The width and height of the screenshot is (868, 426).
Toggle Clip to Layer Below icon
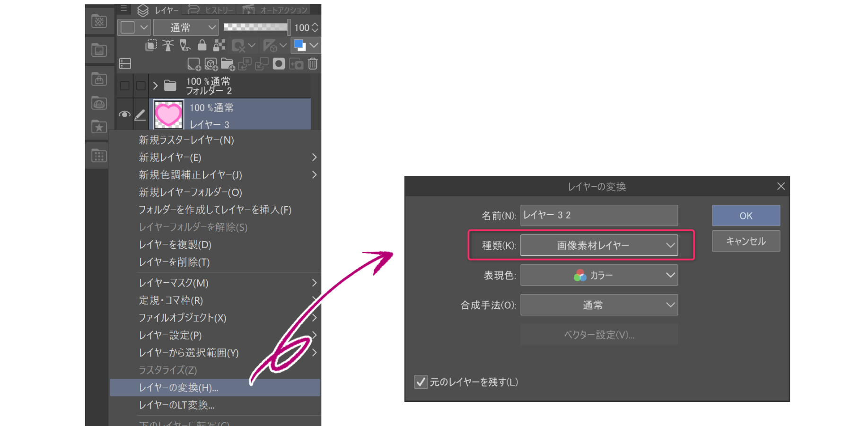(151, 45)
